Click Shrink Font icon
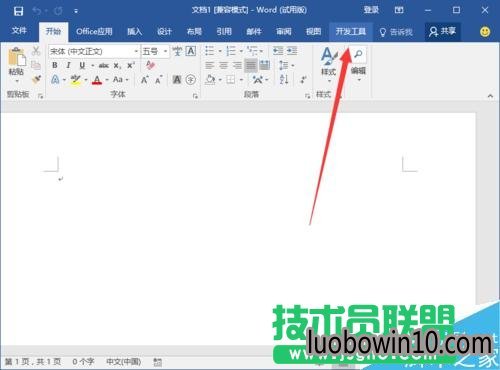The image size is (500, 370). point(158,80)
